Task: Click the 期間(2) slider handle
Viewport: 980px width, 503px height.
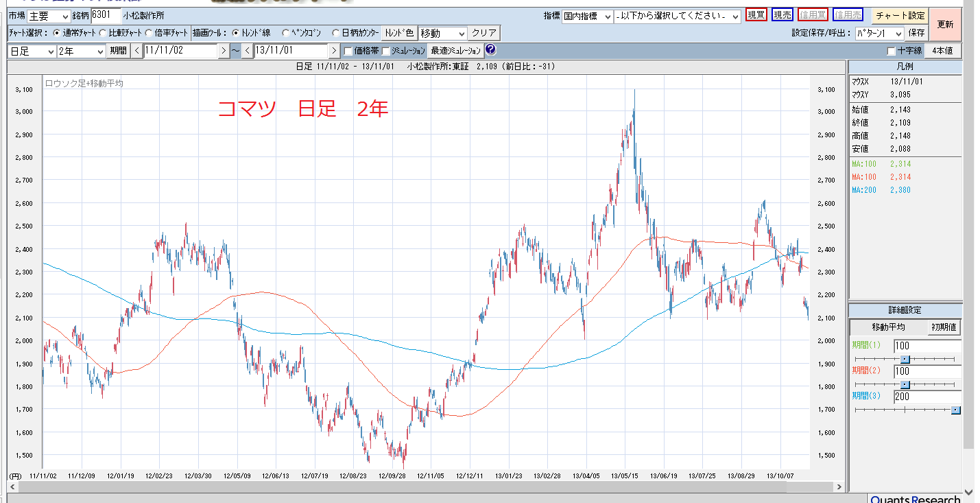Action: tap(905, 384)
